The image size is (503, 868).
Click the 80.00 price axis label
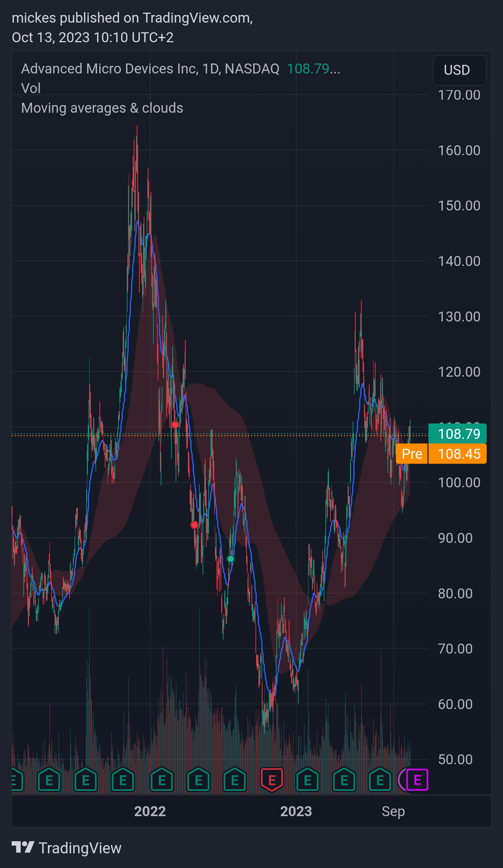(455, 593)
